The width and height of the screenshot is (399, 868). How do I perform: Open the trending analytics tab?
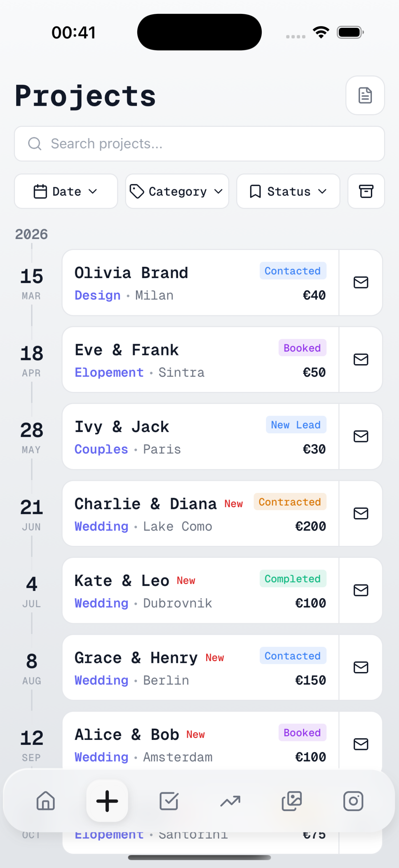[230, 801]
